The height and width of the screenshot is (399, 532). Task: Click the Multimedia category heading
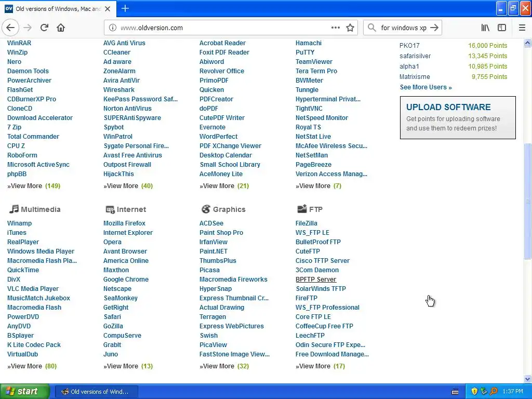(41, 209)
